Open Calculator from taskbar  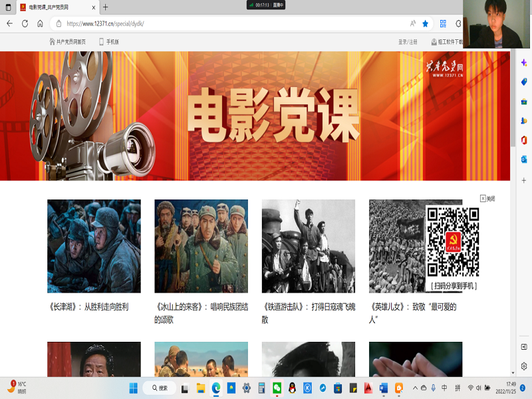pyautogui.click(x=261, y=388)
